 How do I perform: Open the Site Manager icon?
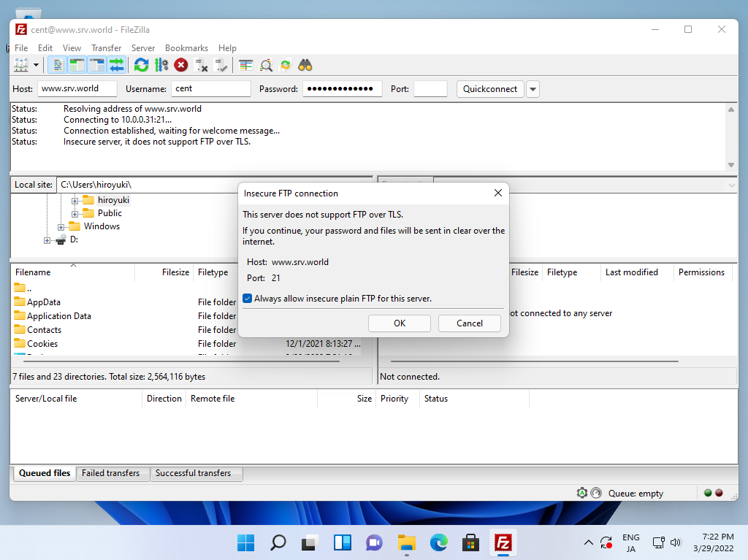(x=21, y=65)
